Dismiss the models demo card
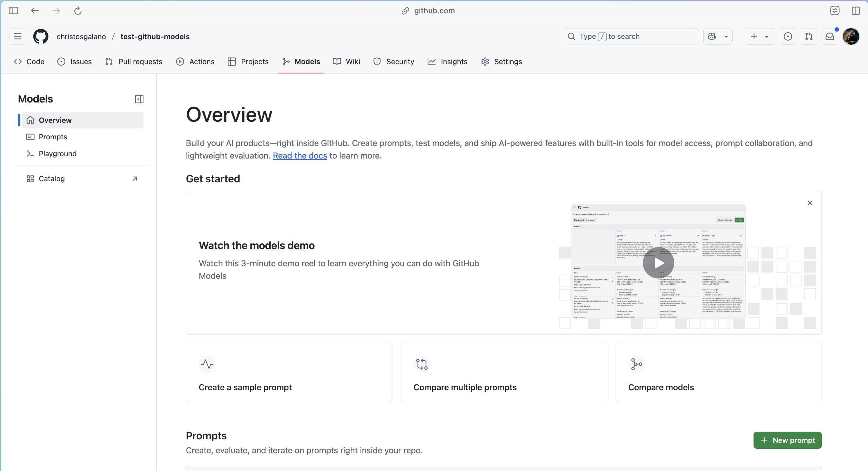868x471 pixels. (810, 203)
